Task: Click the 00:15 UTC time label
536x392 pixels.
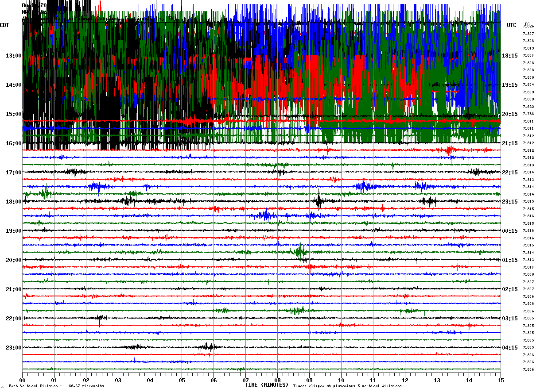Action: [509, 231]
